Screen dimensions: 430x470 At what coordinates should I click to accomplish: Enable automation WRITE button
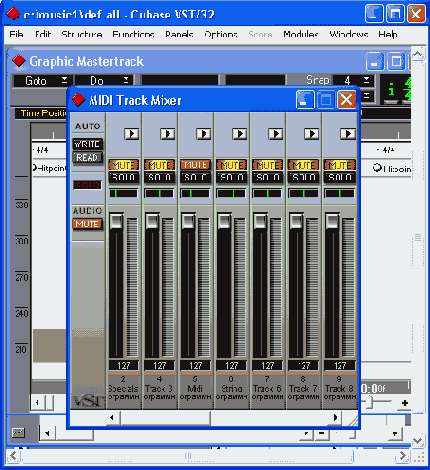click(x=87, y=144)
